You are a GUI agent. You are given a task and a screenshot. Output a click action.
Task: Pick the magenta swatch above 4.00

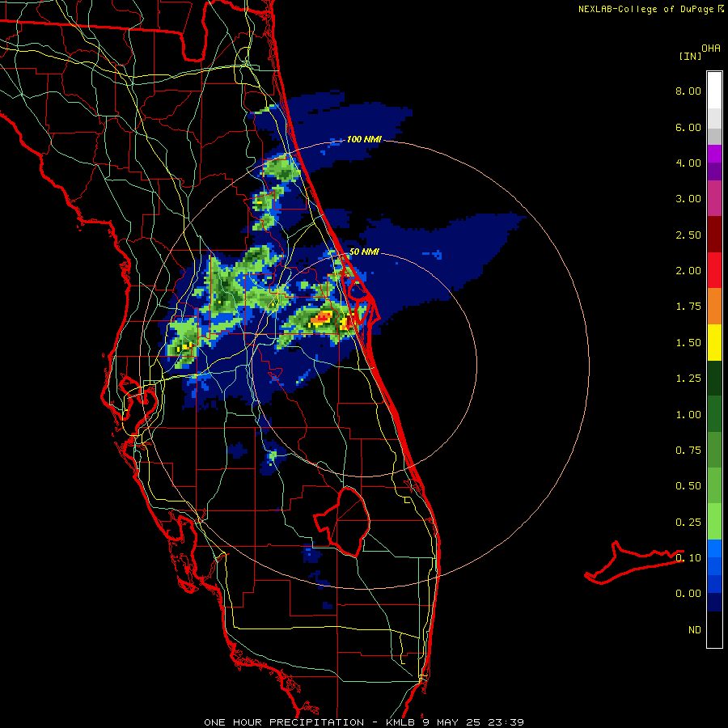click(714, 154)
